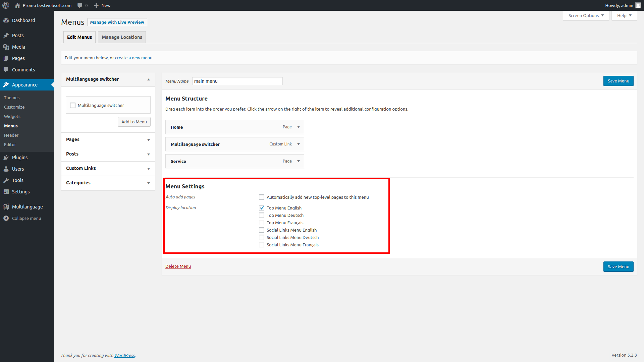Click the Media menu icon
The height and width of the screenshot is (362, 644).
tap(7, 47)
